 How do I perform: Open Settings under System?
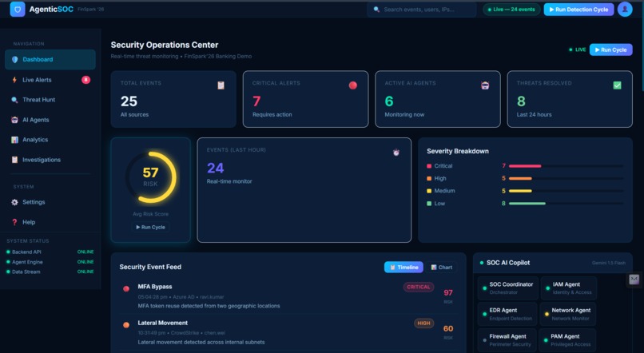(x=50, y=202)
